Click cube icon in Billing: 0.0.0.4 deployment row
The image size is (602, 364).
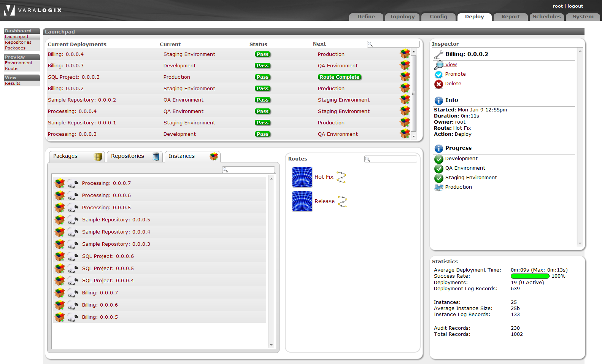coord(405,54)
